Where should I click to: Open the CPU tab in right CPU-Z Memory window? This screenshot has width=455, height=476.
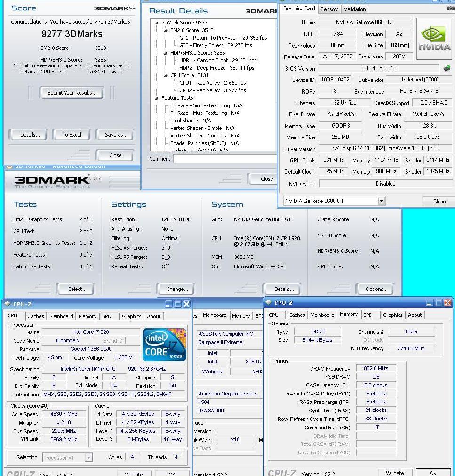tap(273, 315)
